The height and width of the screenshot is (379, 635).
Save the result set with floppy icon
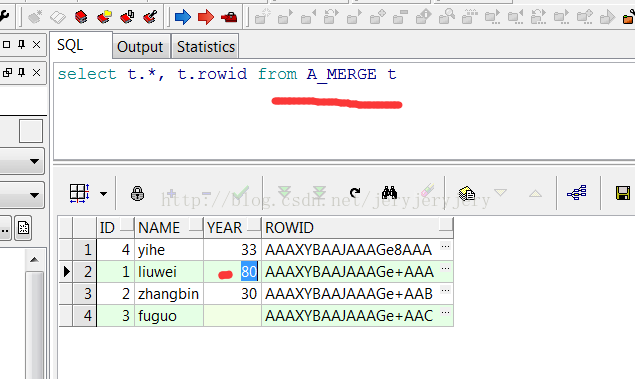623,193
